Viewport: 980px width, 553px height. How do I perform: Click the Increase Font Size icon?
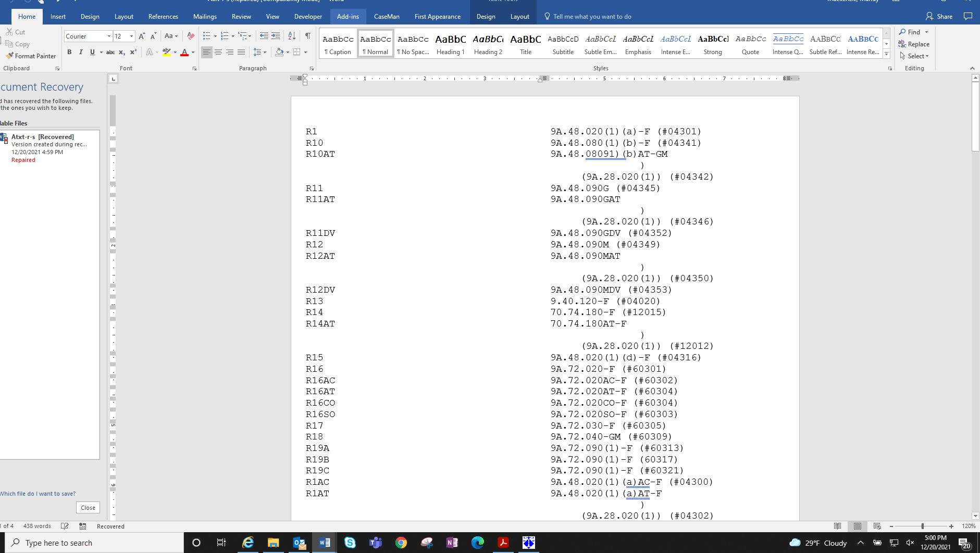coord(141,36)
